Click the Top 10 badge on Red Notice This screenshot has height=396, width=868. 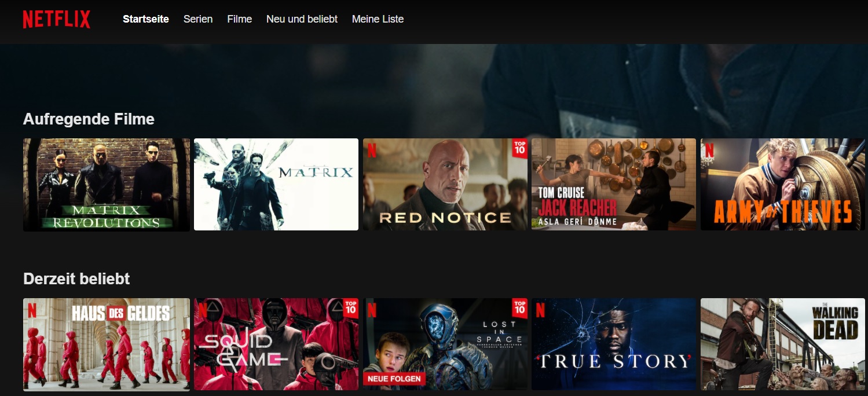[x=520, y=148]
